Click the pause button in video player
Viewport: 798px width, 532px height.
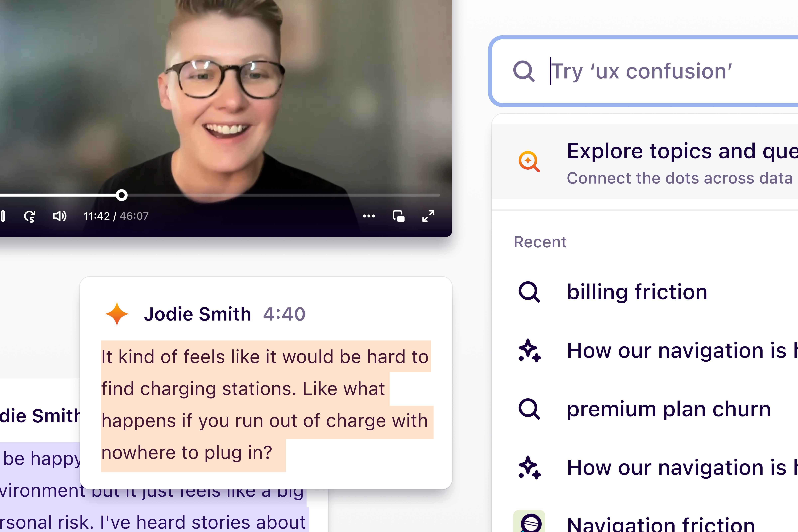coord(3,216)
